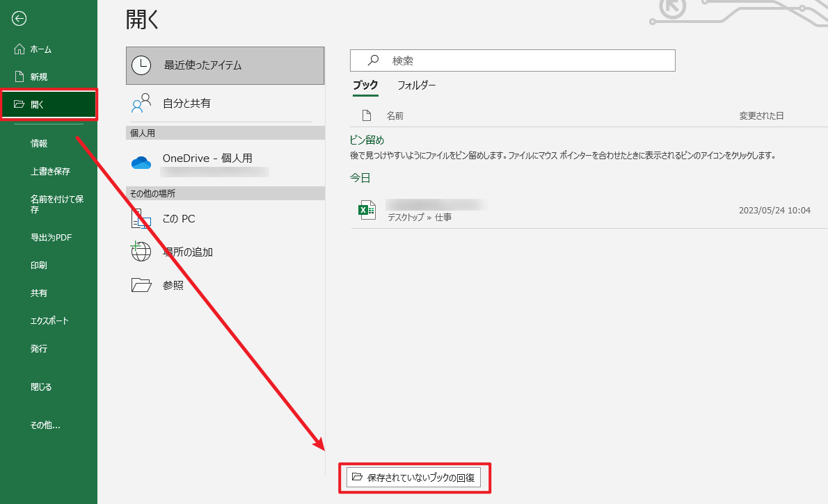
Task: Click folder icon on the recover workbook button
Action: [358, 477]
